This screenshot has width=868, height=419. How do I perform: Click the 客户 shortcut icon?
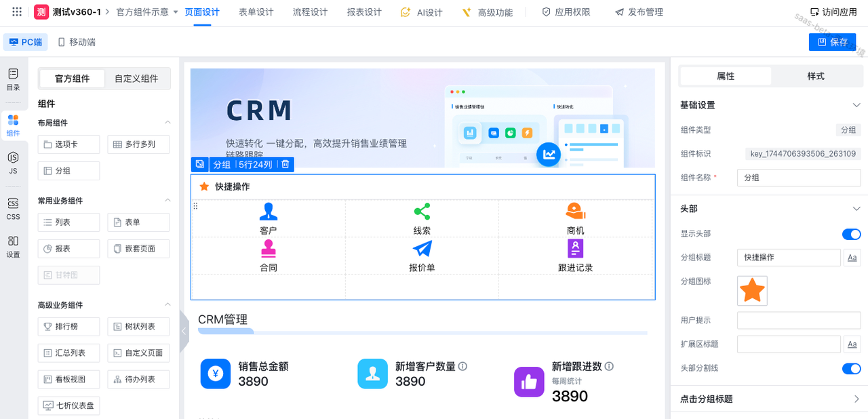269,212
